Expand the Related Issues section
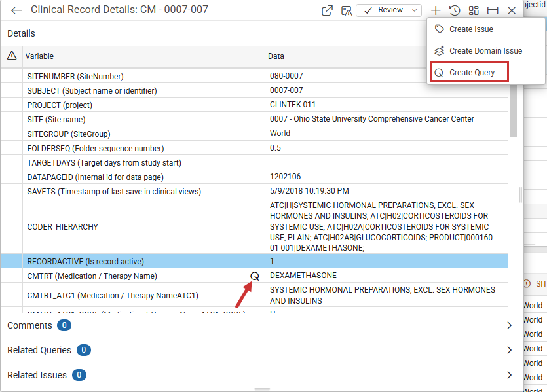 coord(509,375)
